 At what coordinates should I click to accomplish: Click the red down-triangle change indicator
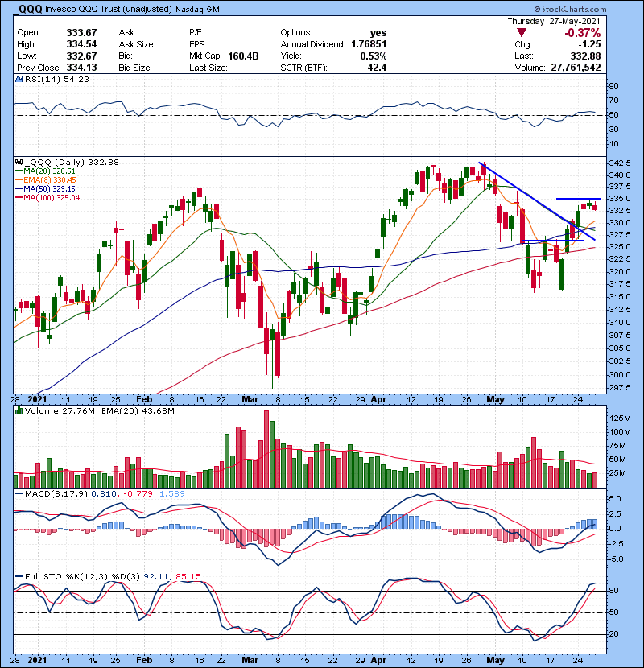[522, 32]
